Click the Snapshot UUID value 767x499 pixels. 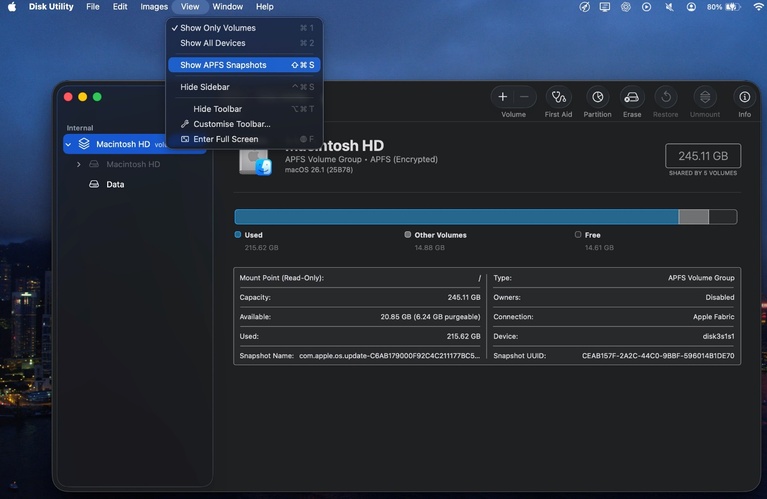pyautogui.click(x=658, y=356)
